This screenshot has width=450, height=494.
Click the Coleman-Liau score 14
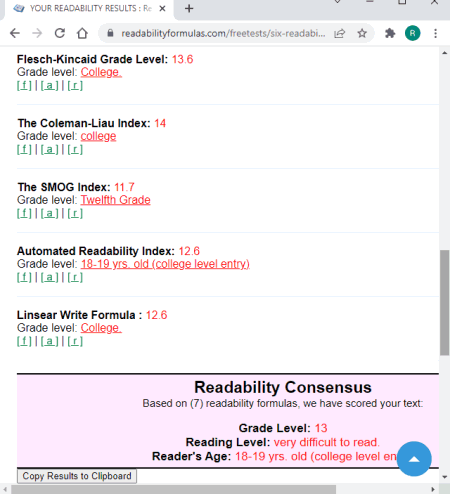pyautogui.click(x=160, y=123)
